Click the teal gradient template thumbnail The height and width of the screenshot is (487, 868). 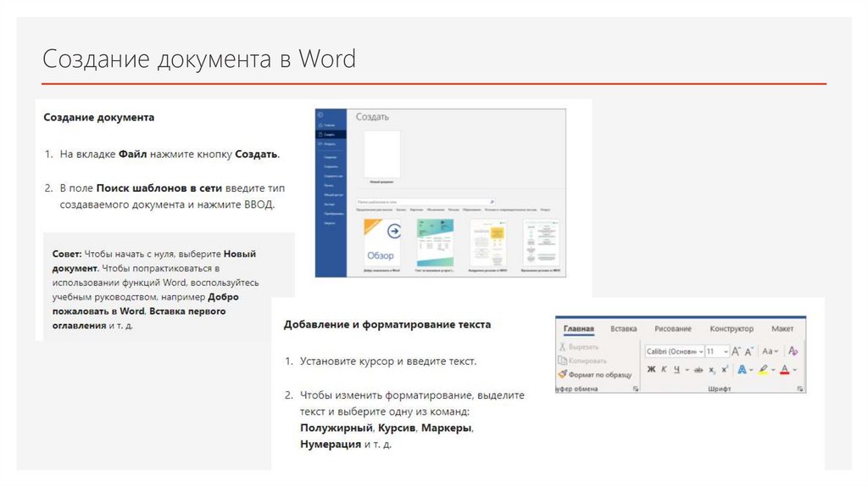tap(435, 243)
